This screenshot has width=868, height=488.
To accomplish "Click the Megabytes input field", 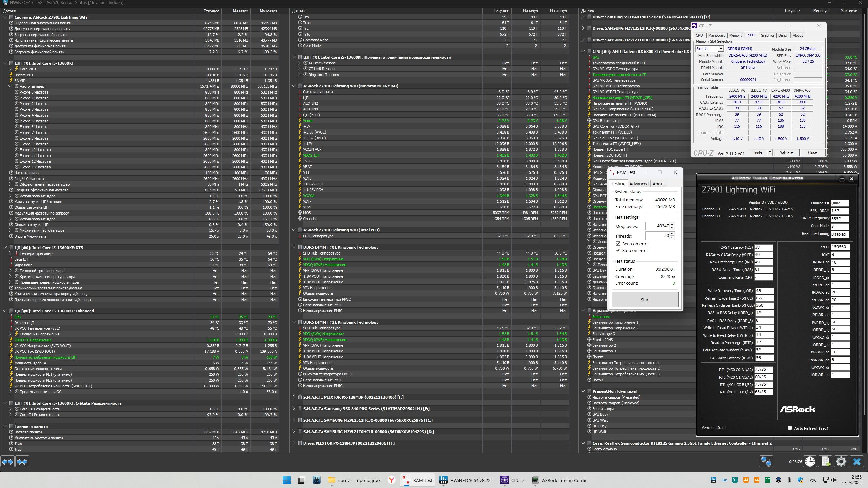I will (658, 226).
